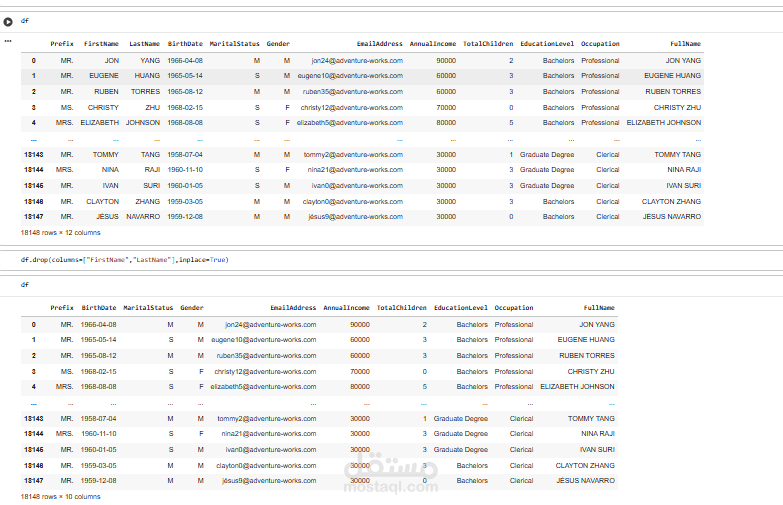The image size is (783, 505).
Task: Select birthdate 1958-07-04 in the 12-column table
Action: tap(185, 155)
